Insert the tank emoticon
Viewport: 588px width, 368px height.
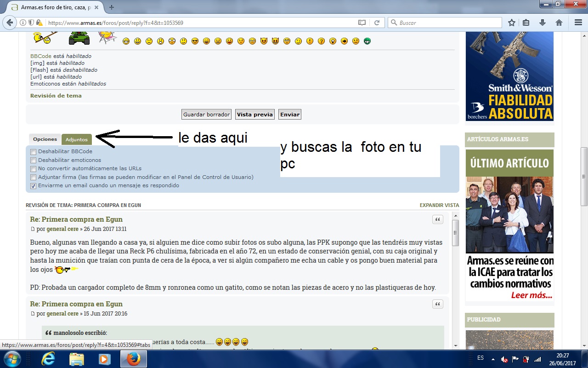79,38
